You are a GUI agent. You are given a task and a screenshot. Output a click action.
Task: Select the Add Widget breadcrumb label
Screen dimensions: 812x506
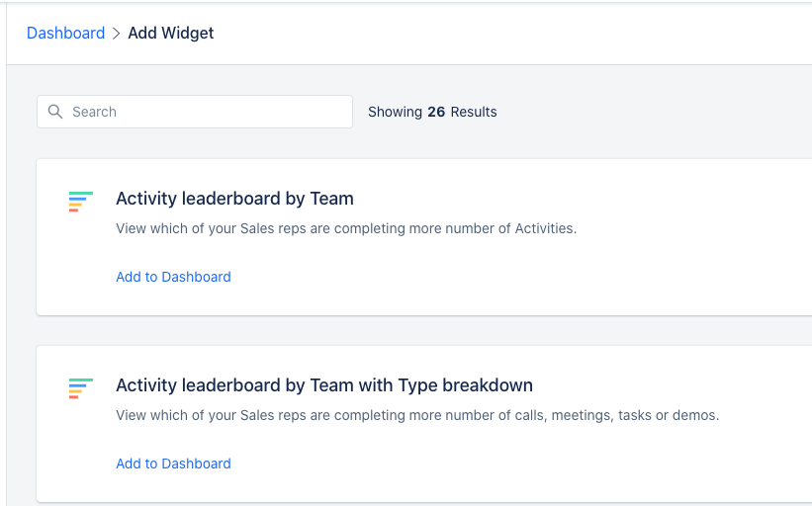171,34
